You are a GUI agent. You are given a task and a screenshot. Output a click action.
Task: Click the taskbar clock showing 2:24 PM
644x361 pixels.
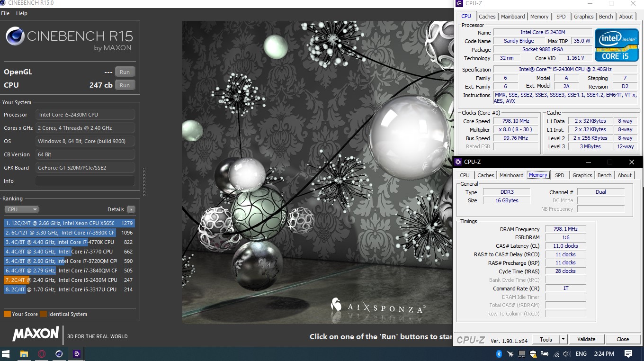pyautogui.click(x=604, y=354)
